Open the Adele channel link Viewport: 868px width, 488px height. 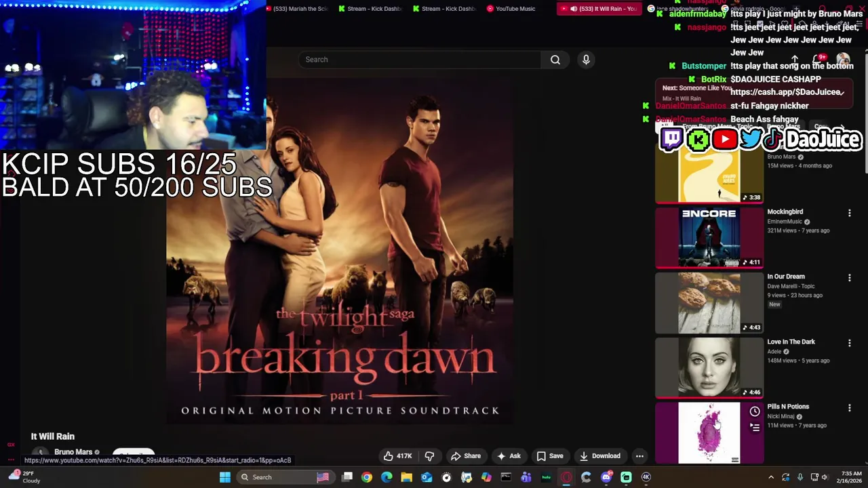click(774, 352)
